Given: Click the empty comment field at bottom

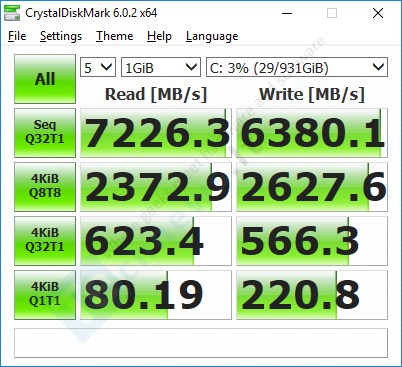Looking at the screenshot, I should pyautogui.click(x=201, y=343).
